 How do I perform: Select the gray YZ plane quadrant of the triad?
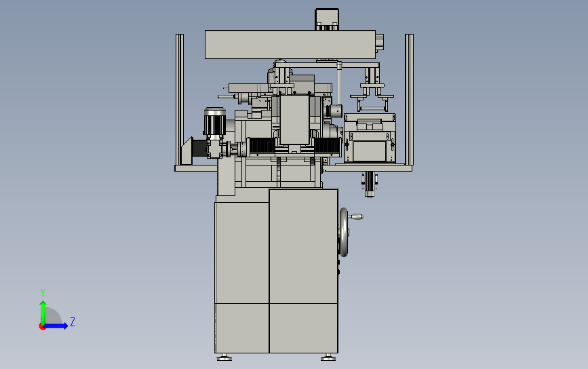point(52,315)
